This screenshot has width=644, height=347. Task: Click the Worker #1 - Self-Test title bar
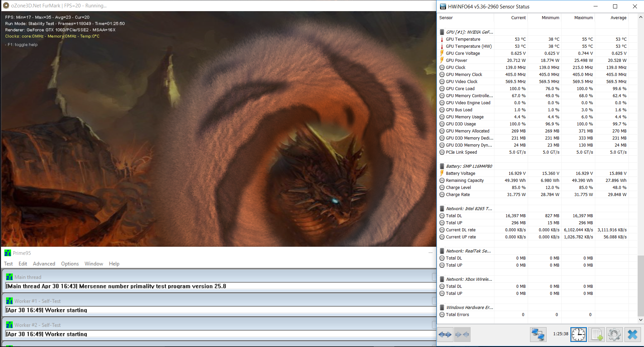[218, 301]
